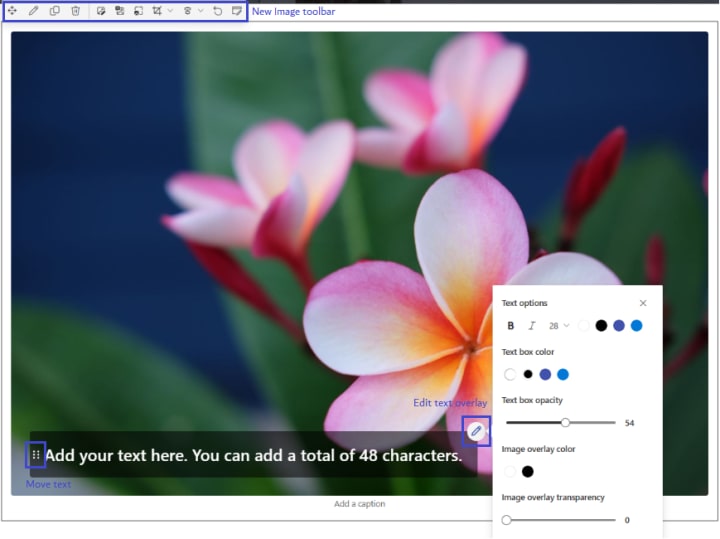The image size is (720, 539).
Task: Click the delete trash icon
Action: click(76, 11)
